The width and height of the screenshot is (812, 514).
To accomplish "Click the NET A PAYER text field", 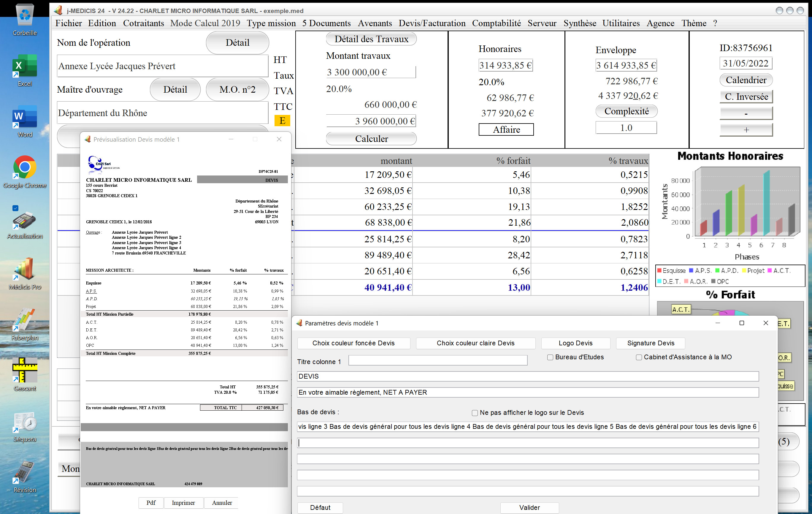I will (528, 393).
